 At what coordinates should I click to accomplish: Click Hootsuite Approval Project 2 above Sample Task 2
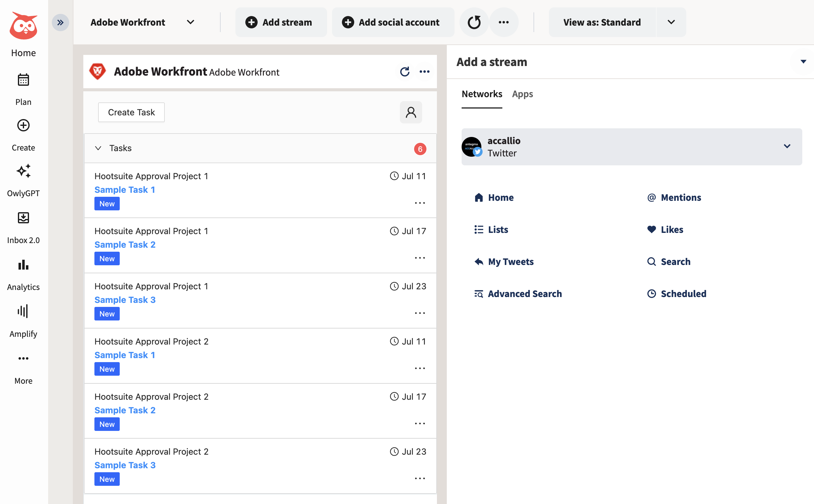152,397
